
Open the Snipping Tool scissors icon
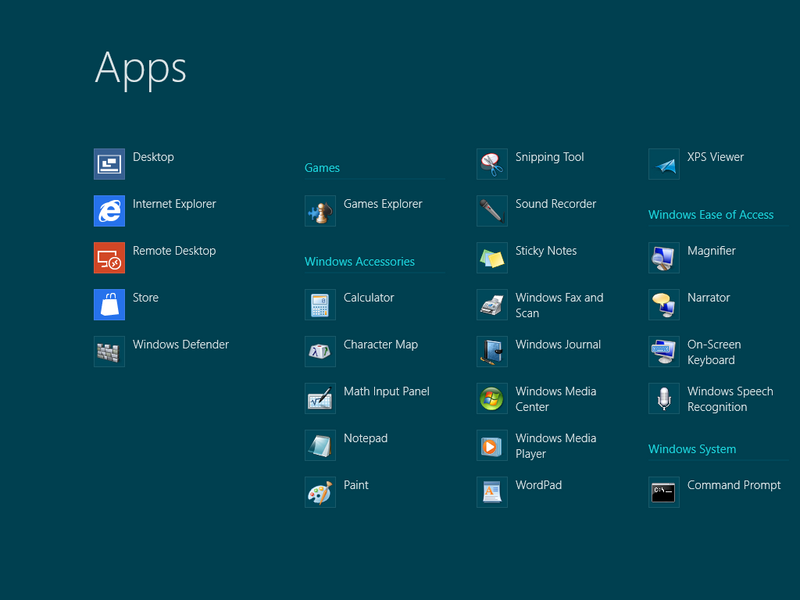point(492,164)
